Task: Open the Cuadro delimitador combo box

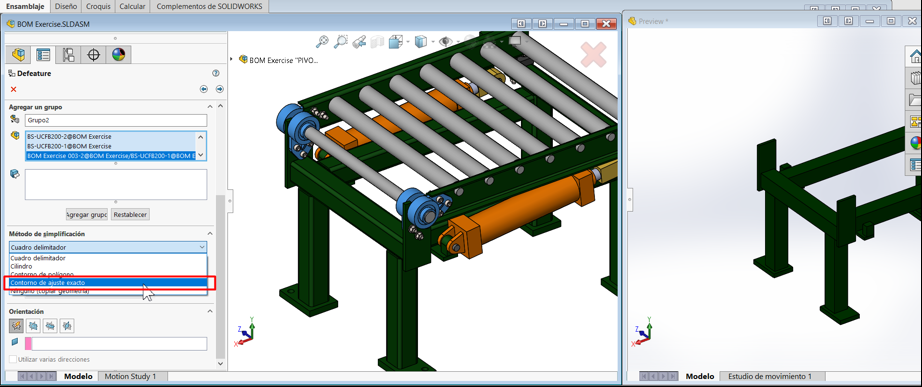Action: click(x=108, y=248)
